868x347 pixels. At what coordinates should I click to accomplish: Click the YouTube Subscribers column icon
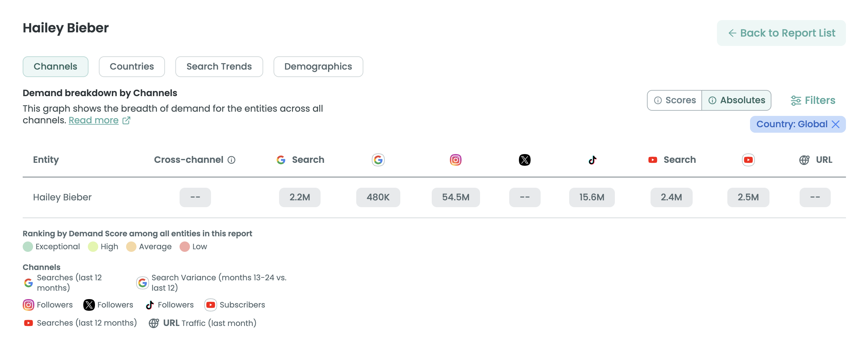[748, 160]
